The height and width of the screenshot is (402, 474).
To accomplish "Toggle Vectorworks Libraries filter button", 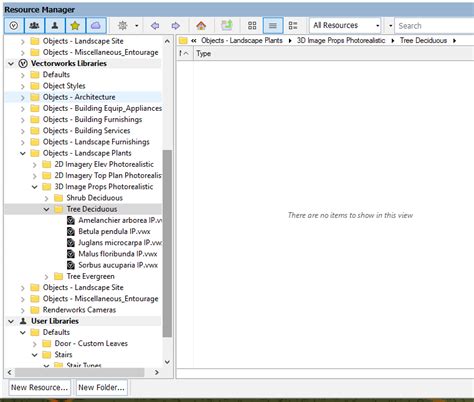I will coord(14,26).
